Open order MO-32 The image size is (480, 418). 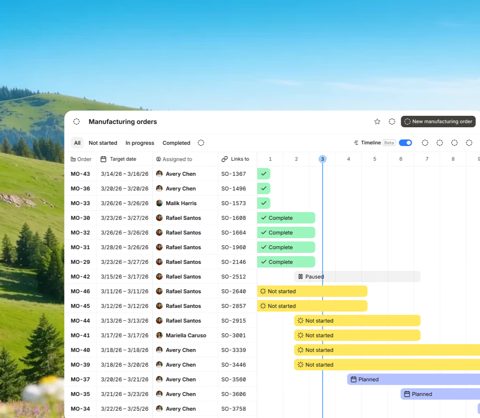click(80, 232)
